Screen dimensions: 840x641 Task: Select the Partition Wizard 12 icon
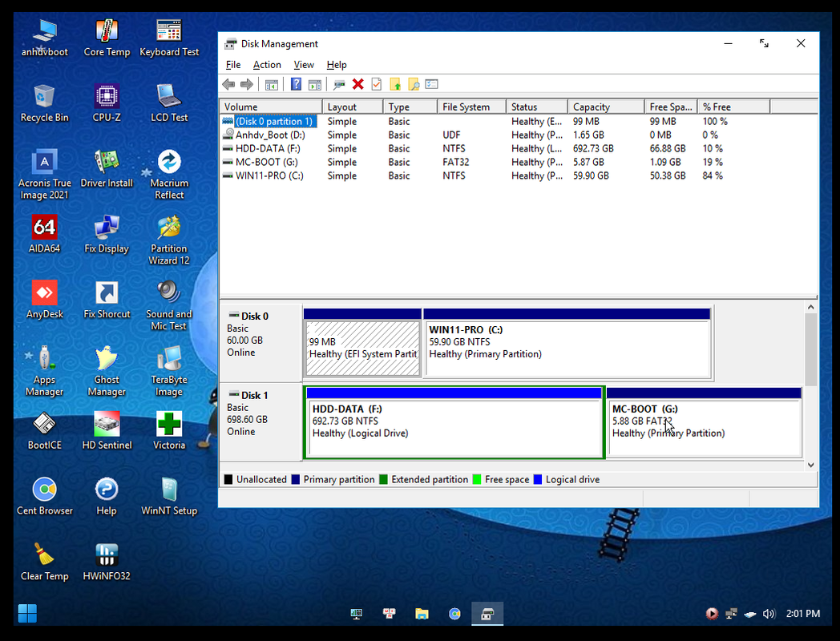tap(169, 240)
